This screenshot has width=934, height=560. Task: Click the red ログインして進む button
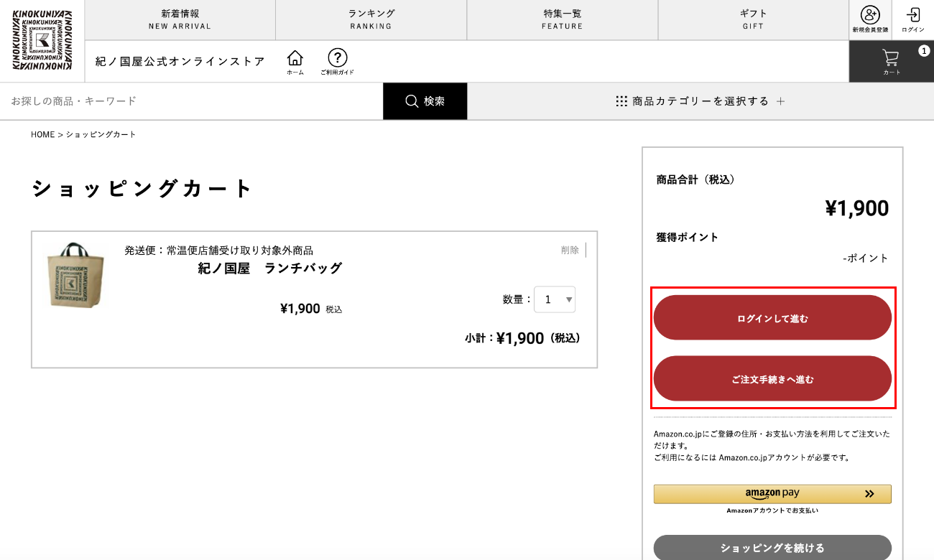tap(772, 318)
